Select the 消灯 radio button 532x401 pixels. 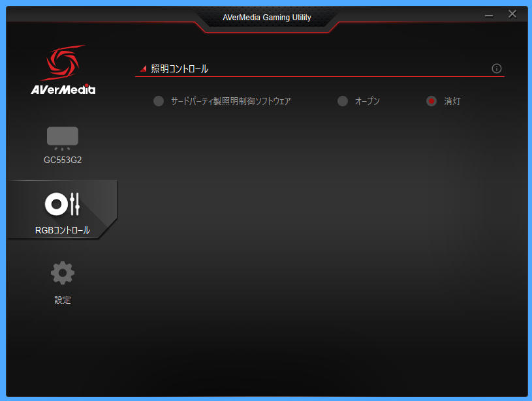431,101
